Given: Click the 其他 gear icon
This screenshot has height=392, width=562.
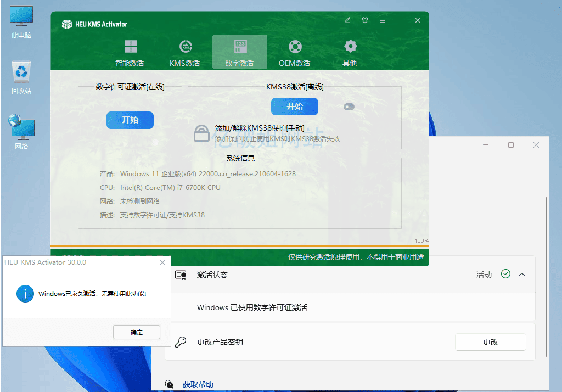Looking at the screenshot, I should point(350,46).
